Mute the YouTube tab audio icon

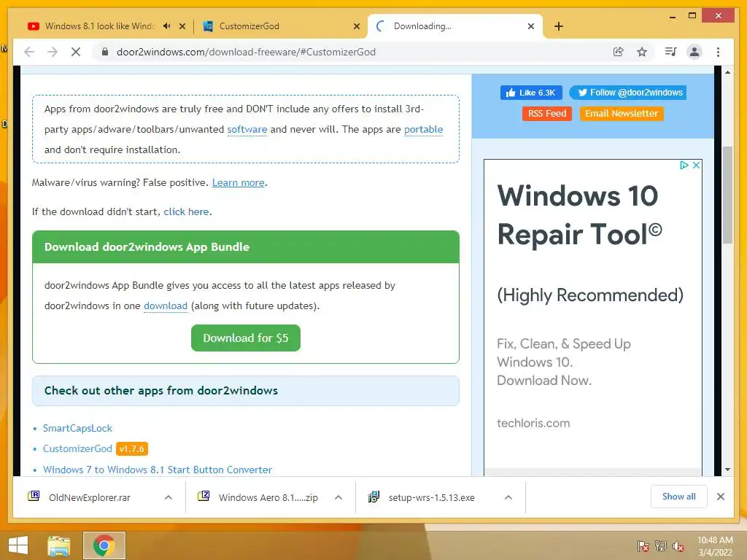coord(166,26)
